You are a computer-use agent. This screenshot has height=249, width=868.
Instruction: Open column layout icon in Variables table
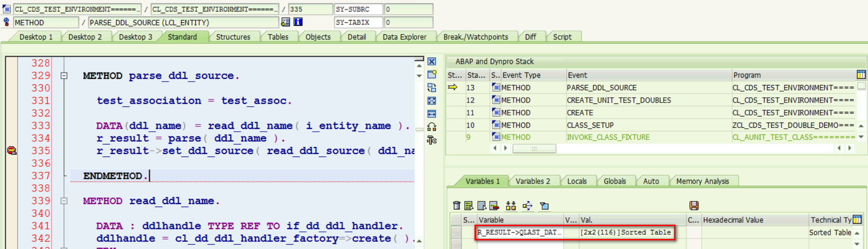click(x=858, y=219)
